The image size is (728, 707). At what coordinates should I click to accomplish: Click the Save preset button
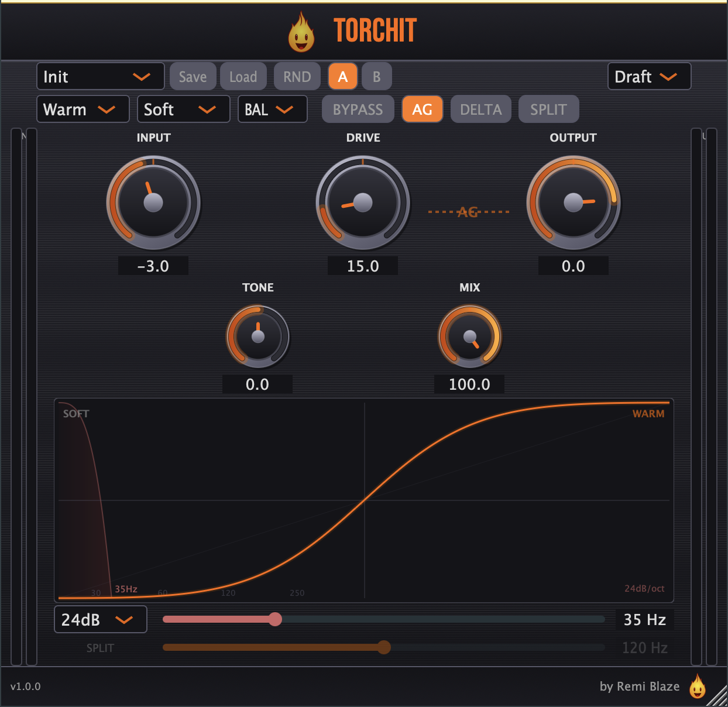coord(193,77)
